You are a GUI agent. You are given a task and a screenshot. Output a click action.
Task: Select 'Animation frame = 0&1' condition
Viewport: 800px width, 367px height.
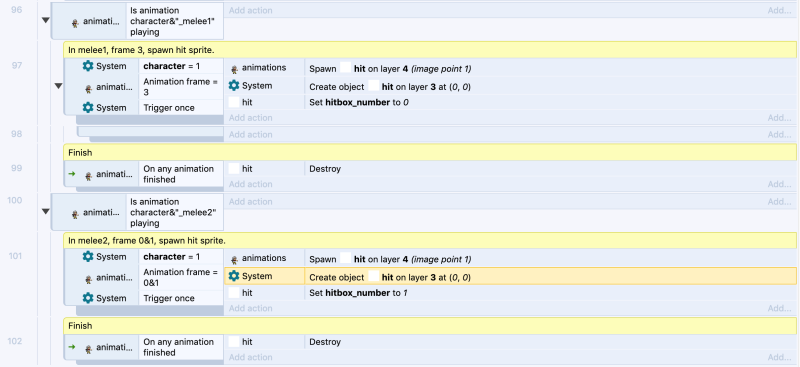(181, 278)
